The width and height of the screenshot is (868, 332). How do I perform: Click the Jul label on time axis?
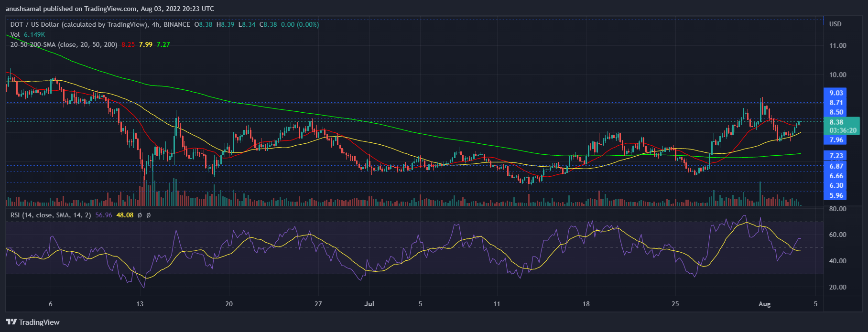(369, 304)
